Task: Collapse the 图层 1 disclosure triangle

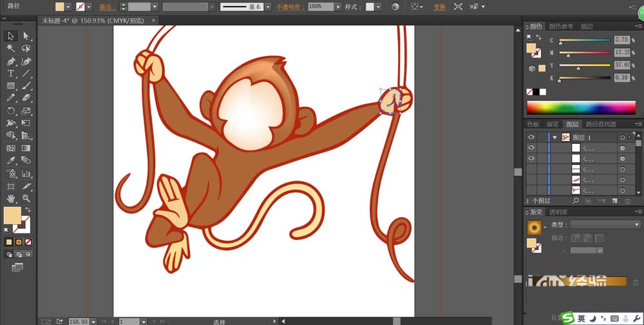Action: click(x=555, y=137)
